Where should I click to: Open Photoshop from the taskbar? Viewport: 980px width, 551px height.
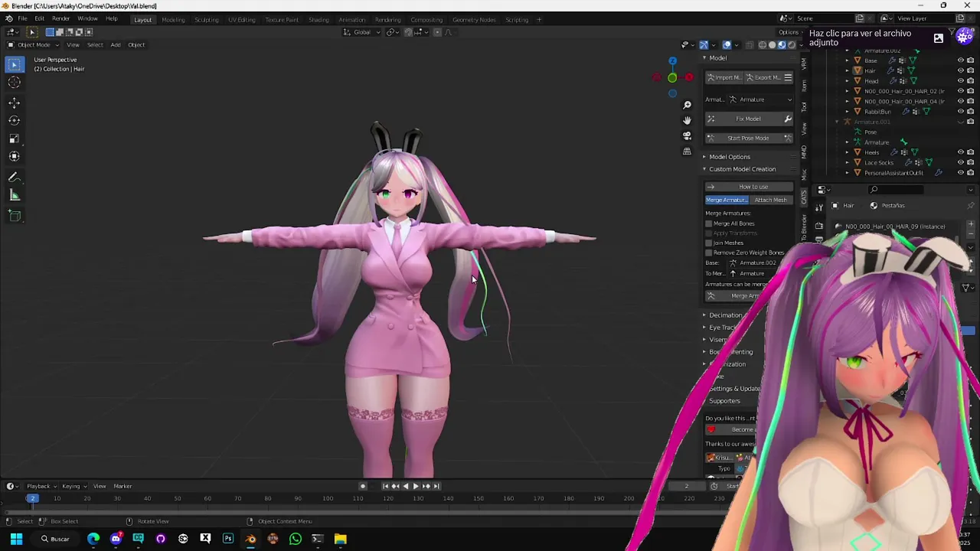tap(227, 539)
